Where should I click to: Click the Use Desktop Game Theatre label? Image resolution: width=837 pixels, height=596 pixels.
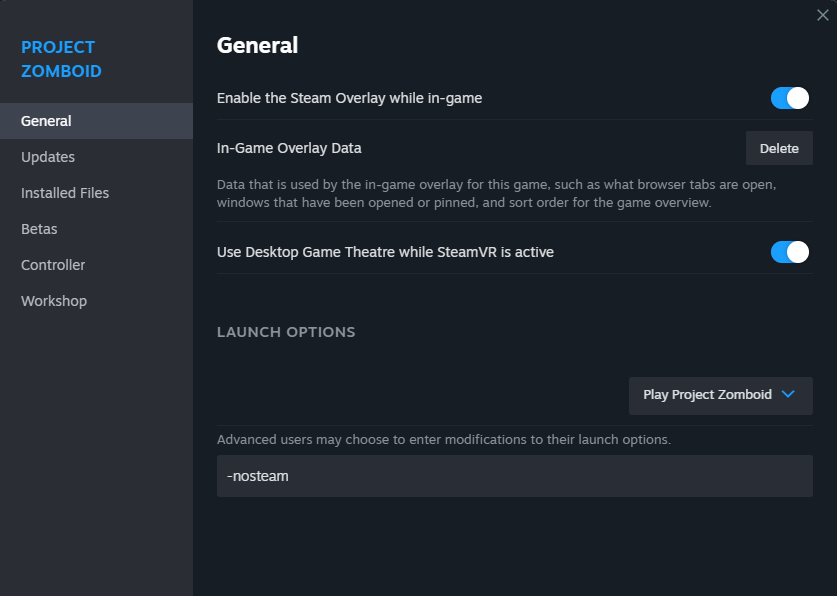coord(385,252)
